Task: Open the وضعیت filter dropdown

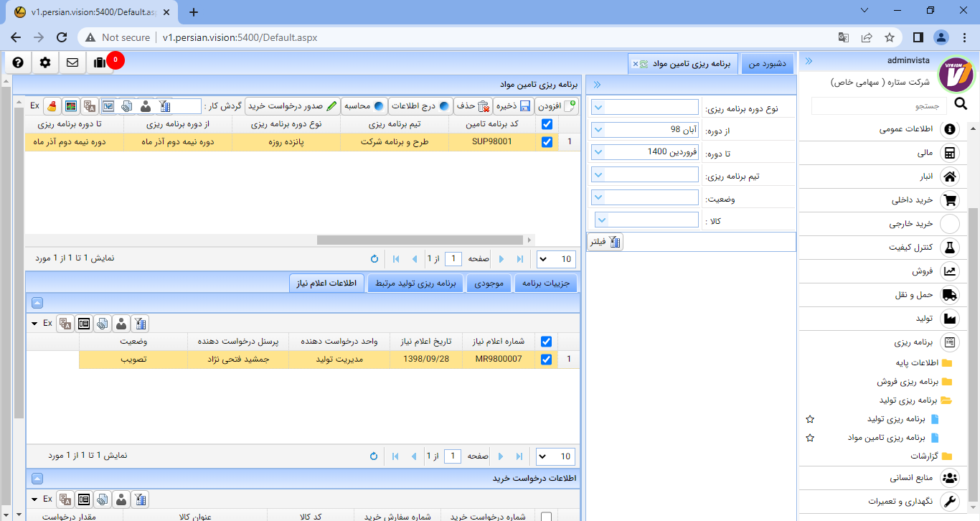Action: (599, 197)
